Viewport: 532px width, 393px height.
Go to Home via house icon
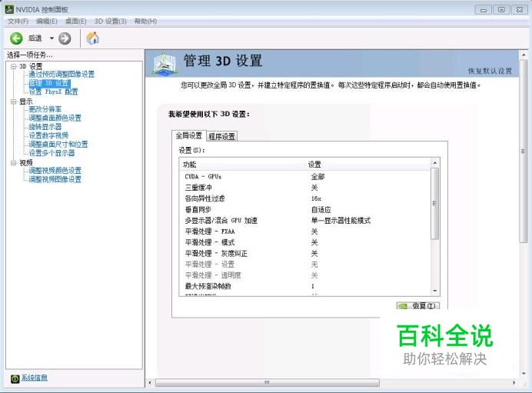(92, 38)
